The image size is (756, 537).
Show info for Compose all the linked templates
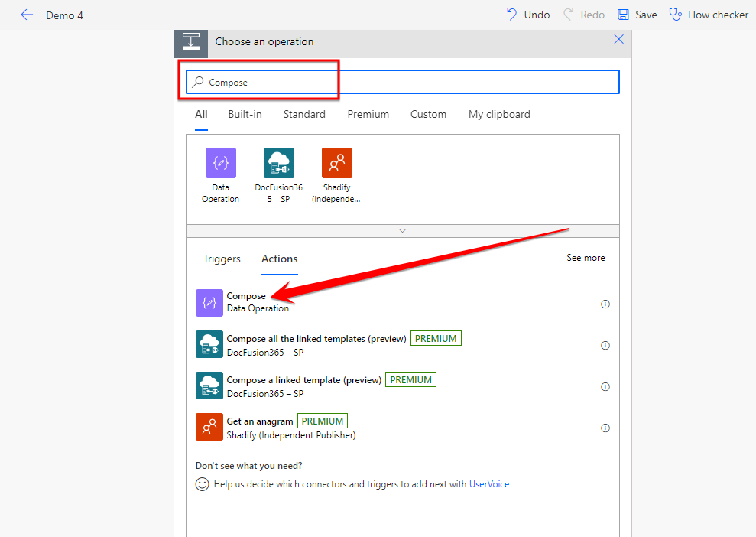[605, 346]
